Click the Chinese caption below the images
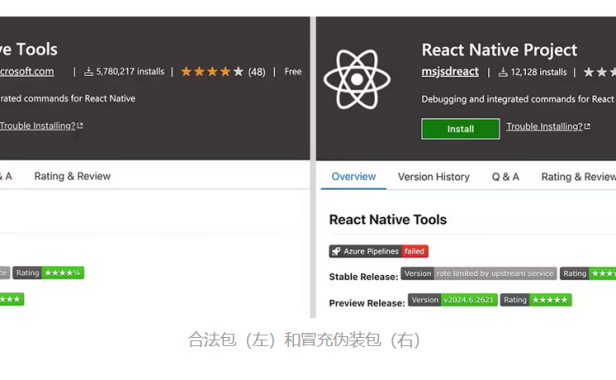 point(304,340)
